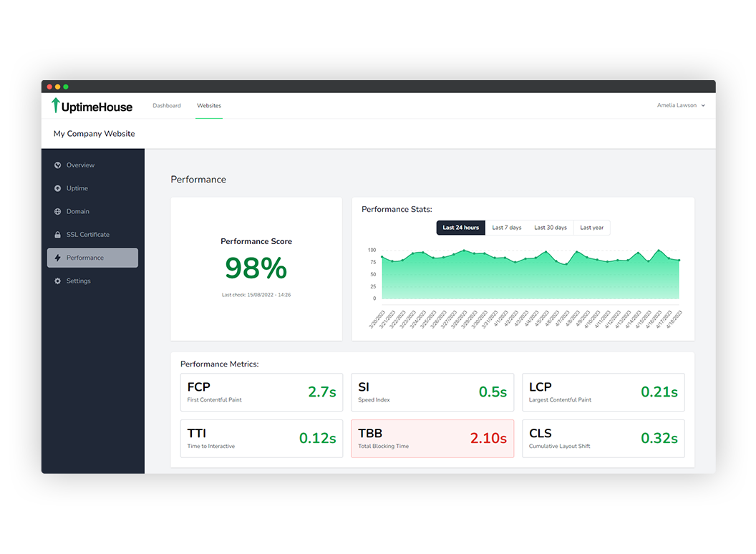
Task: Click the macOS green maximize window button
Action: [66, 87]
